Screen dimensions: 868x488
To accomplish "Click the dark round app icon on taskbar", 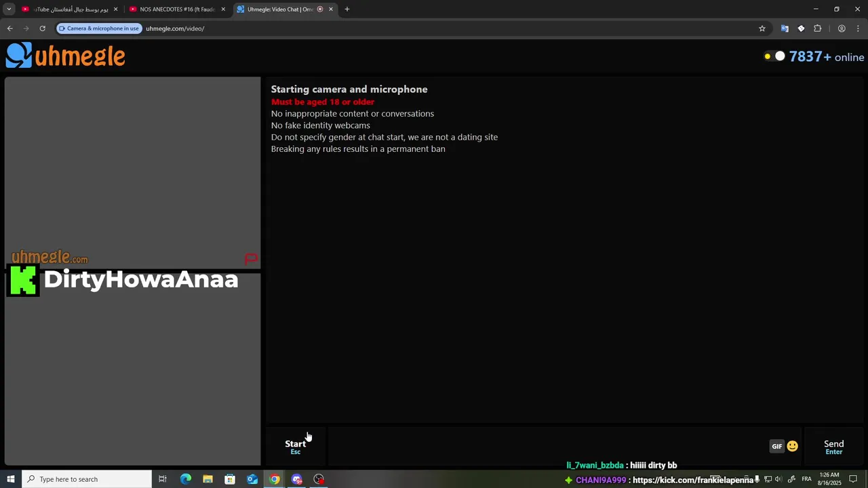I will [x=319, y=479].
